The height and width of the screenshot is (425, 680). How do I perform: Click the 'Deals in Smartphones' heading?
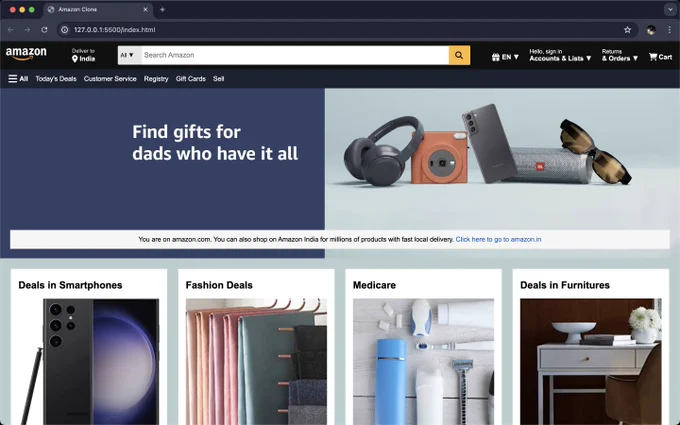(70, 285)
